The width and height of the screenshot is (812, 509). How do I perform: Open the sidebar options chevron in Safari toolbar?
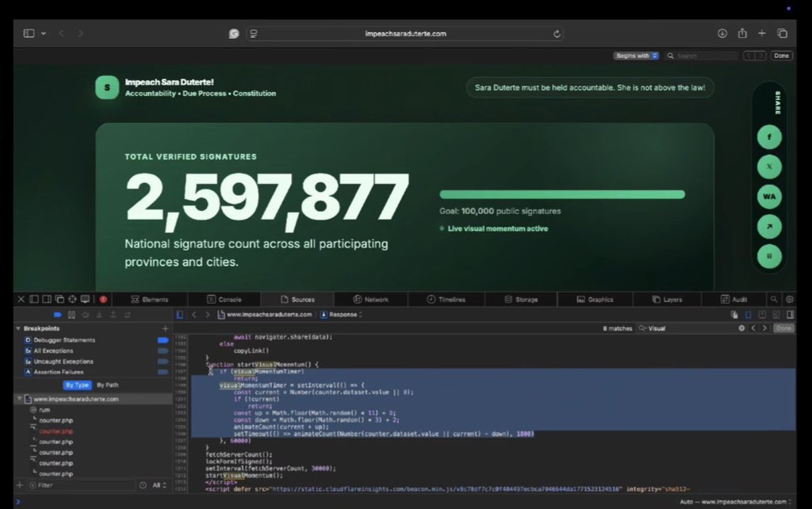click(44, 33)
